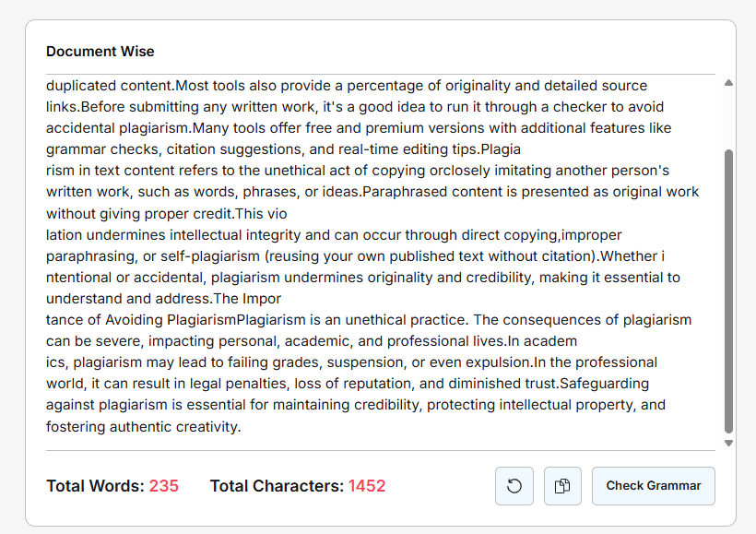This screenshot has width=756, height=534.
Task: Place the cursor inside the document text area
Action: click(x=369, y=258)
